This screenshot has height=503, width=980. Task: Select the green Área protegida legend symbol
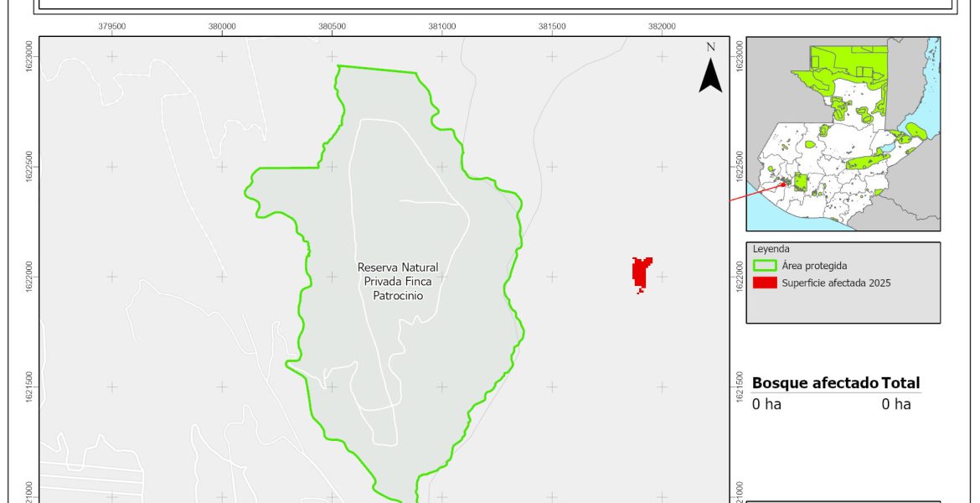(764, 265)
